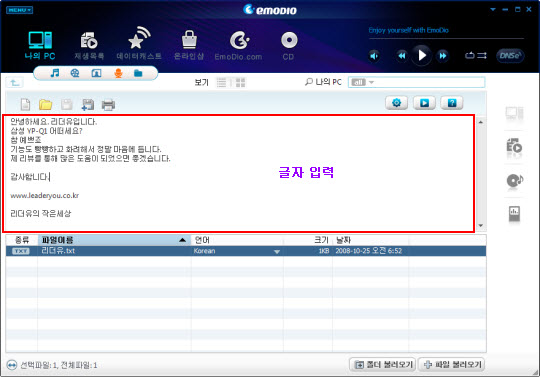The height and width of the screenshot is (377, 540).
Task: Open a text file with folder icon
Action: (x=45, y=105)
